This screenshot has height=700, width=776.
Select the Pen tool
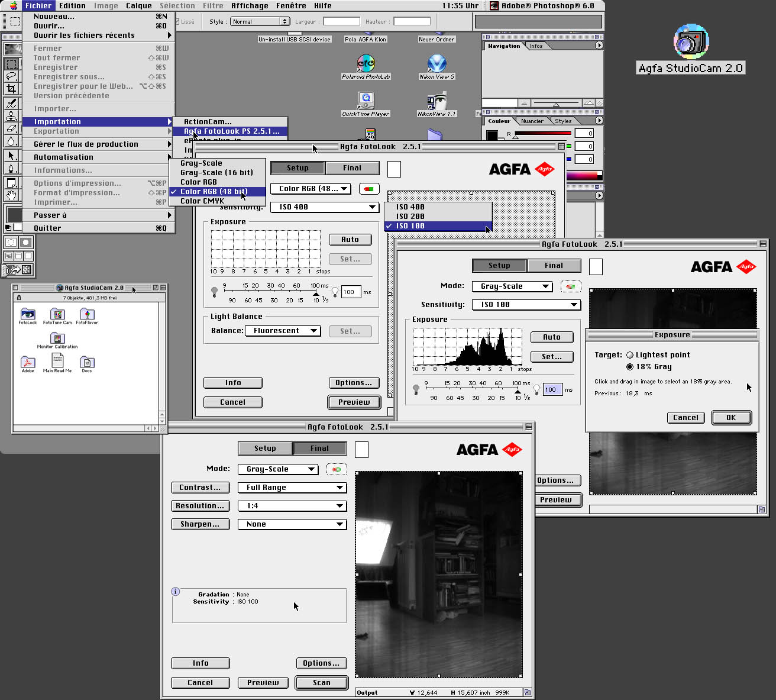(x=11, y=168)
